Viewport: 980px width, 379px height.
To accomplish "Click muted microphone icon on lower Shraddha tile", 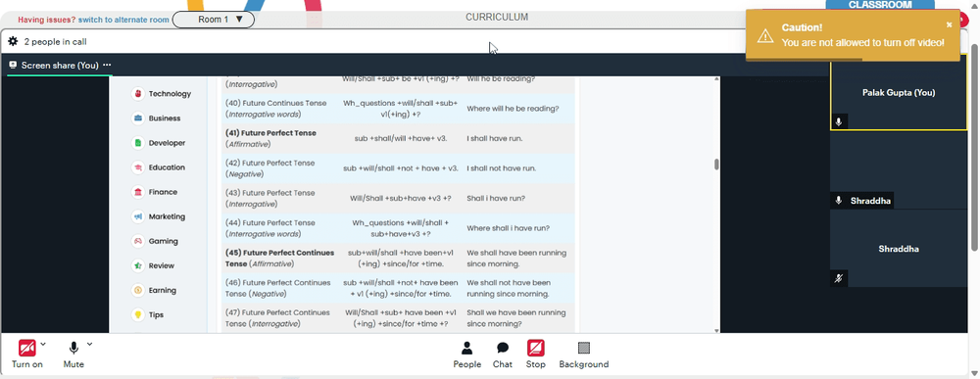I will click(839, 278).
